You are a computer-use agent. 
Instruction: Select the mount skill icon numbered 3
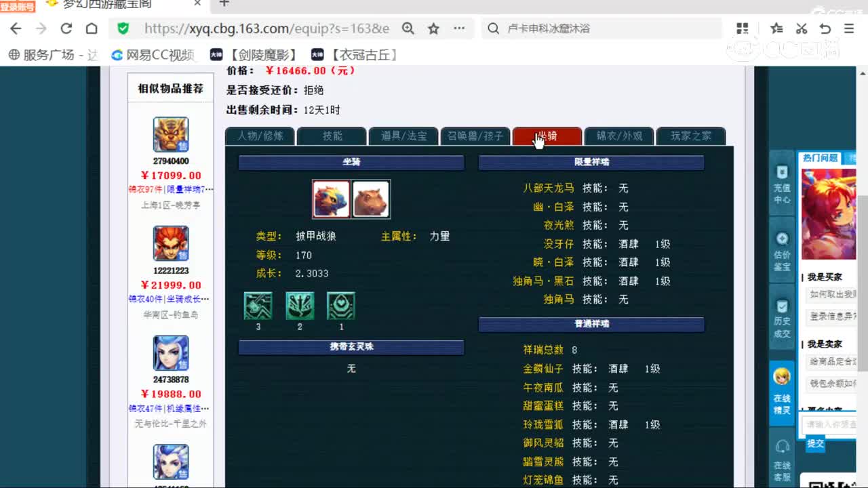tap(258, 306)
